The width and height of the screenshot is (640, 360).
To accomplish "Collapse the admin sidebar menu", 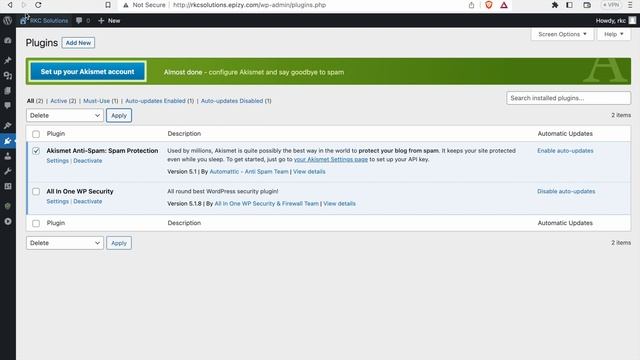I will 8,222.
